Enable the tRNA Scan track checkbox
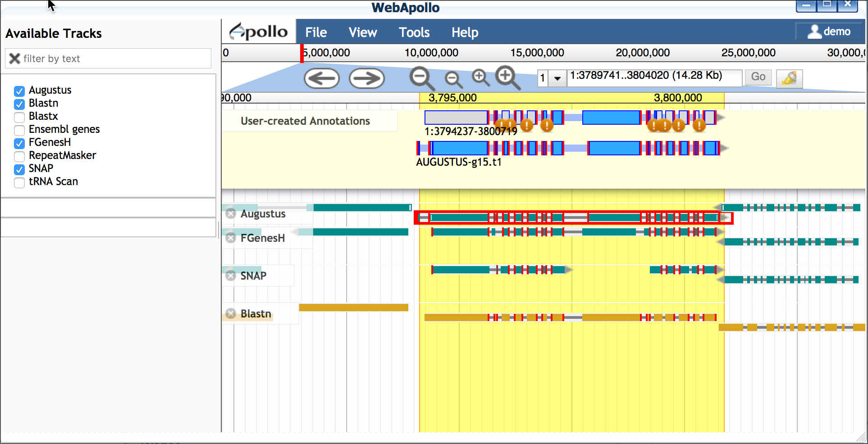The width and height of the screenshot is (868, 444). tap(19, 182)
